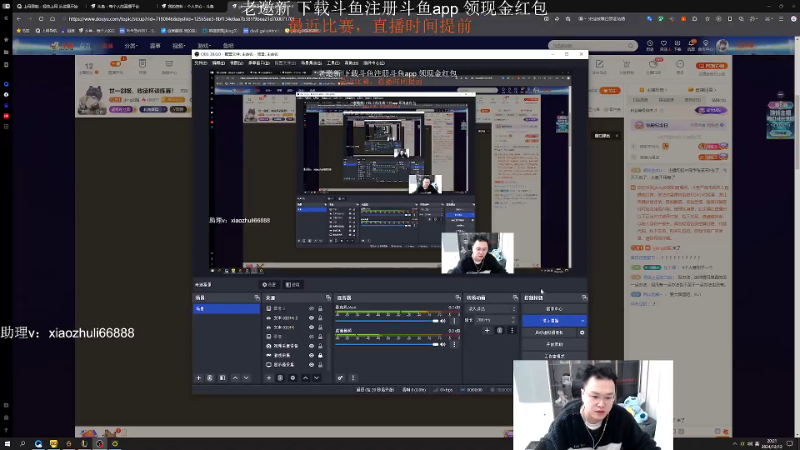Open user avatar in Douyu header

click(x=722, y=45)
